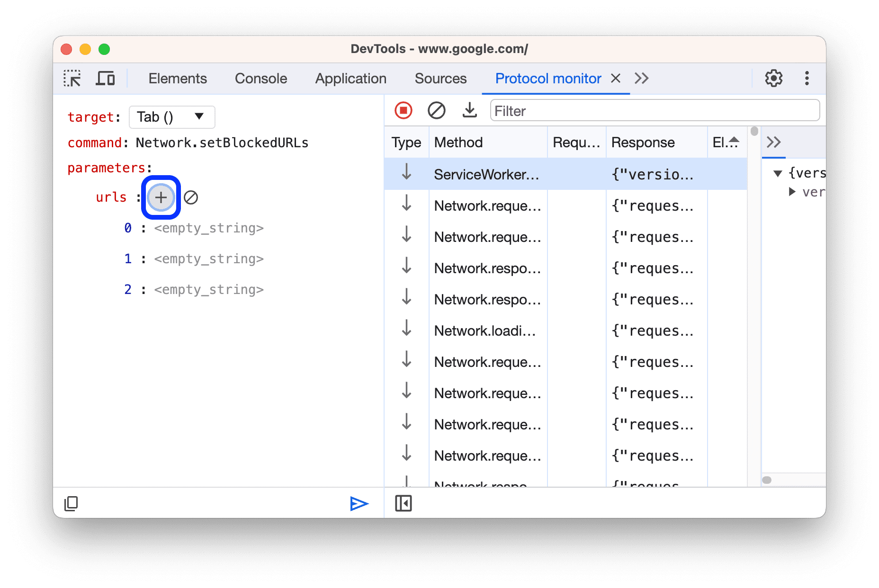Sort by the El. column

[x=726, y=142]
